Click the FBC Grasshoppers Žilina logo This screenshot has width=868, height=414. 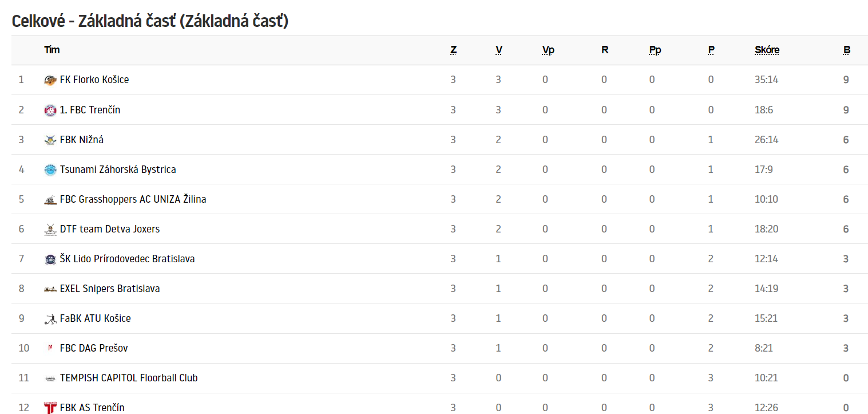(x=50, y=199)
